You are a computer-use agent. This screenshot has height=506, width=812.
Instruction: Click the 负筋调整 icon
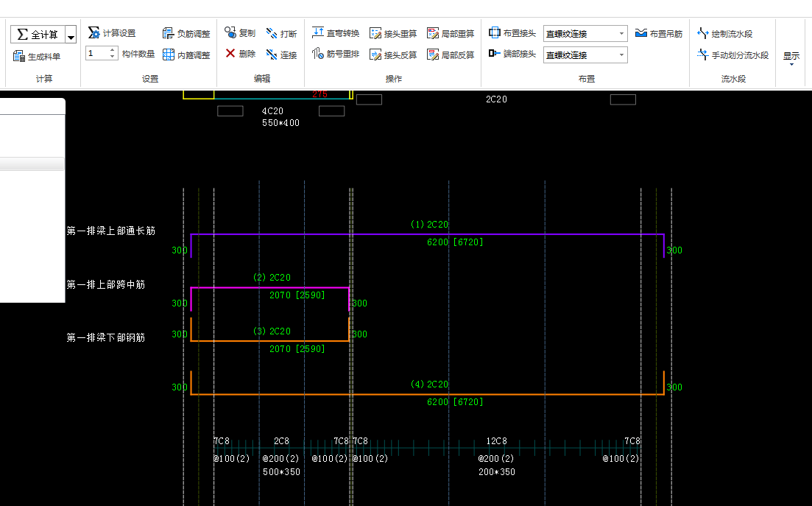coord(168,34)
